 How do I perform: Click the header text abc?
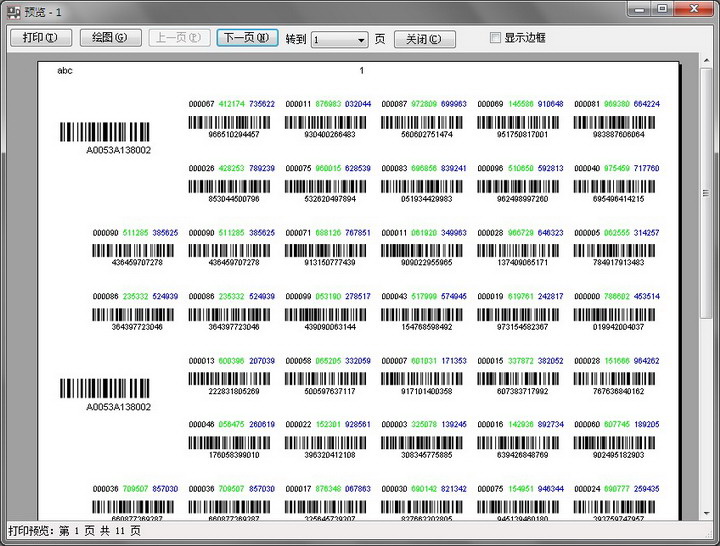[x=65, y=71]
